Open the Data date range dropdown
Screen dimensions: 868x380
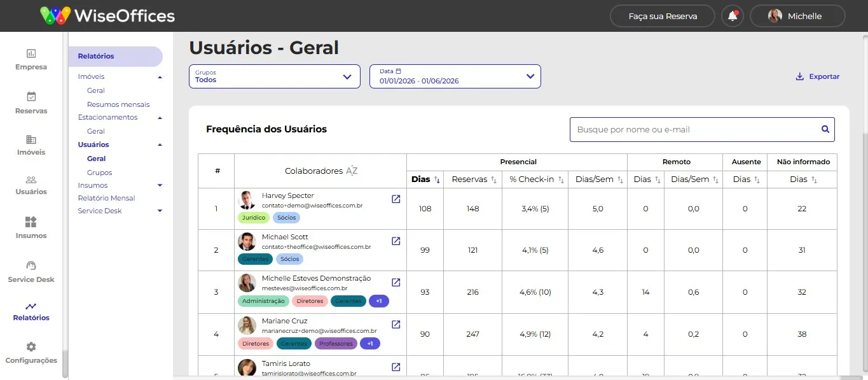tap(455, 76)
